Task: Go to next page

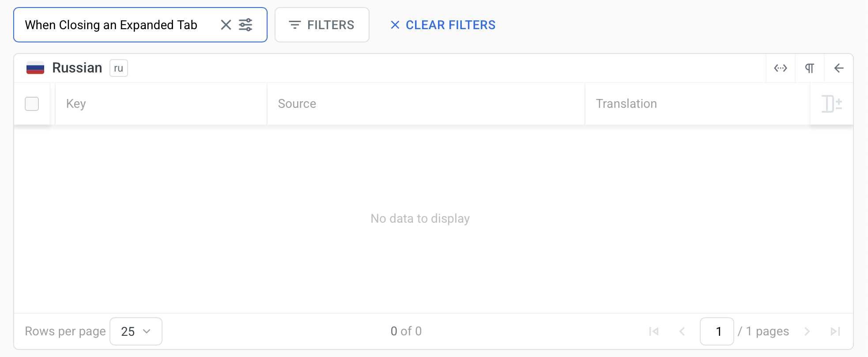Action: pyautogui.click(x=807, y=331)
